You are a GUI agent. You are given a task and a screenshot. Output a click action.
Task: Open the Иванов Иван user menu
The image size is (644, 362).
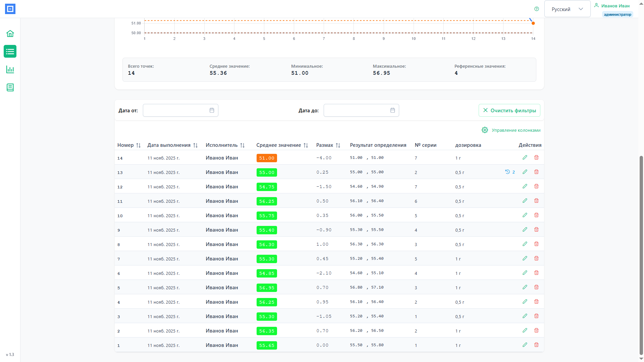point(615,6)
